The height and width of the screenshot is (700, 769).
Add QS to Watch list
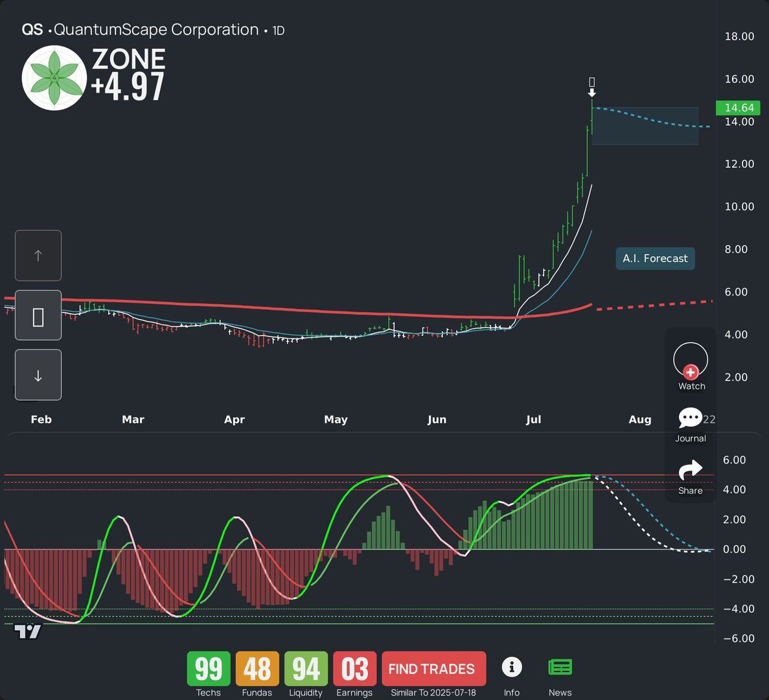tap(691, 366)
